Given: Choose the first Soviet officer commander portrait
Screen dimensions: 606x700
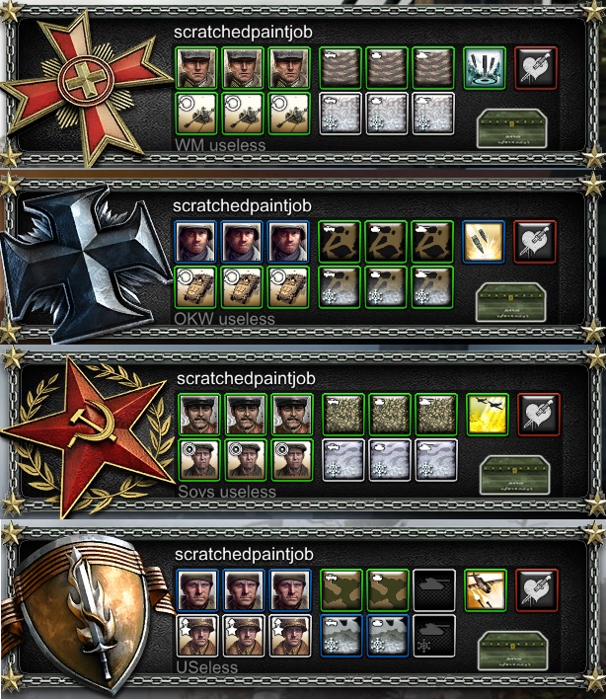Looking at the screenshot, I should point(199,415).
